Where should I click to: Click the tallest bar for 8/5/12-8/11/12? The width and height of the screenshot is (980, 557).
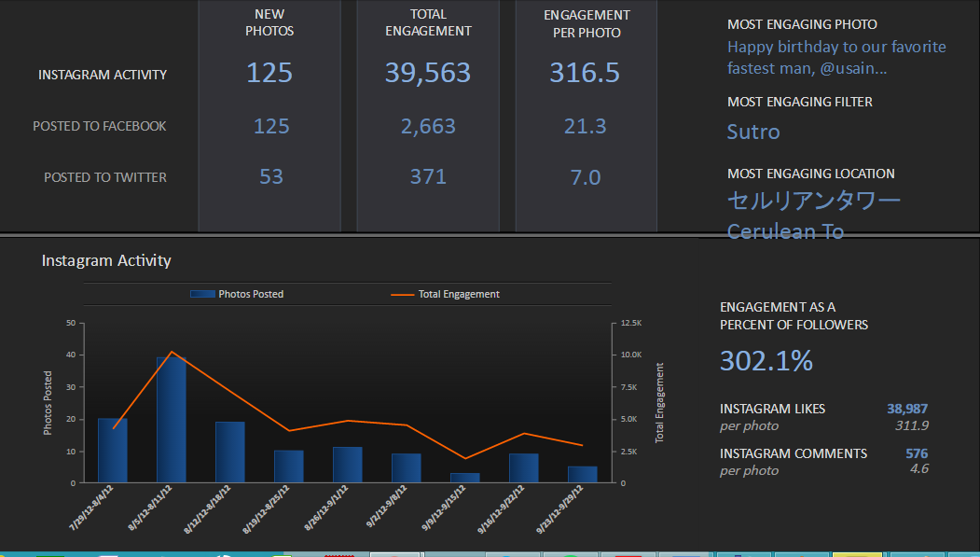172,420
